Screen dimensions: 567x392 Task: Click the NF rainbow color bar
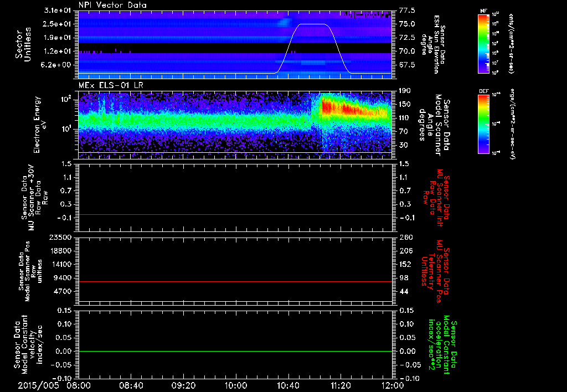coord(484,44)
